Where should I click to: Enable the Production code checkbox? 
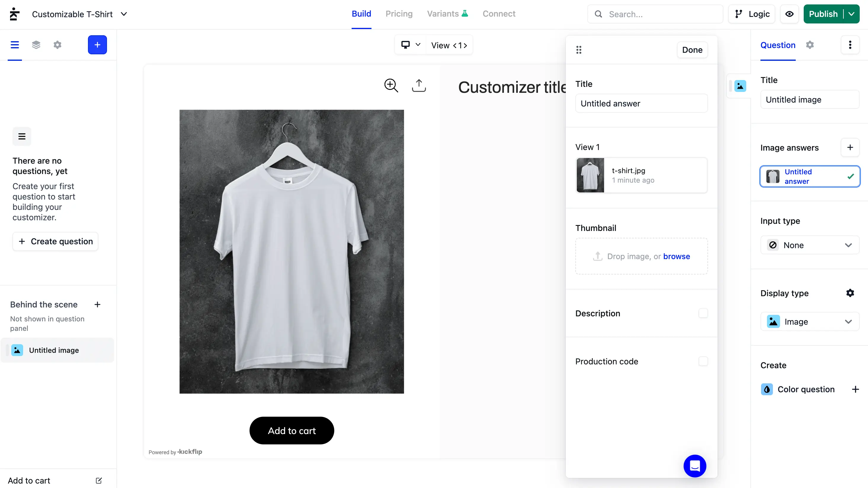click(x=703, y=361)
